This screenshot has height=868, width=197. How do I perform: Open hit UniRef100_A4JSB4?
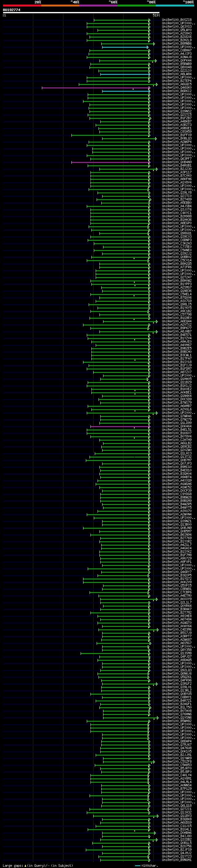[x=177, y=206]
